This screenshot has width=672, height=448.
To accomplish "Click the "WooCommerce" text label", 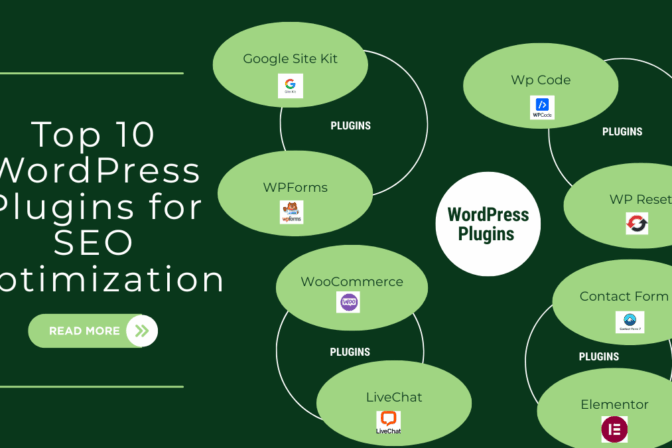I will coord(352,281).
